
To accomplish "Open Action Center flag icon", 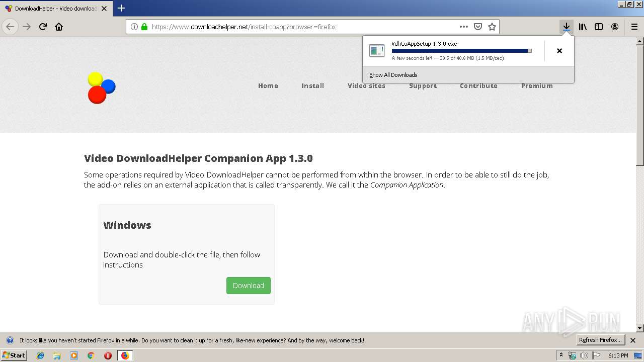I will coord(595,355).
